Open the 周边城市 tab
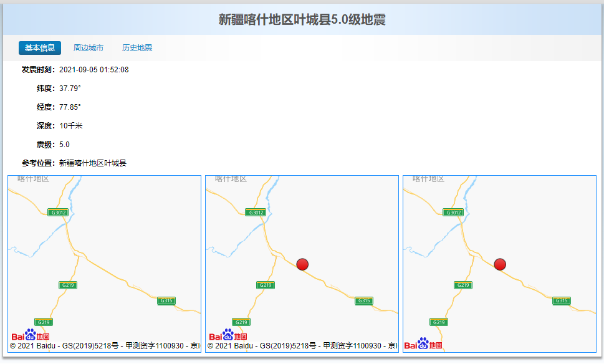The image size is (604, 364). (89, 48)
